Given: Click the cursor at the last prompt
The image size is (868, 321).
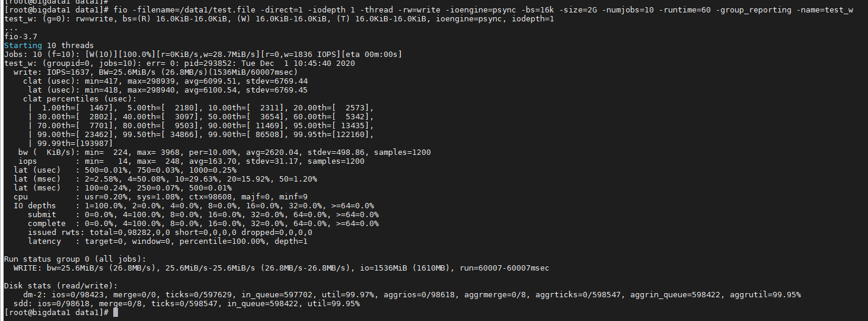Looking at the screenshot, I should click(x=115, y=313).
